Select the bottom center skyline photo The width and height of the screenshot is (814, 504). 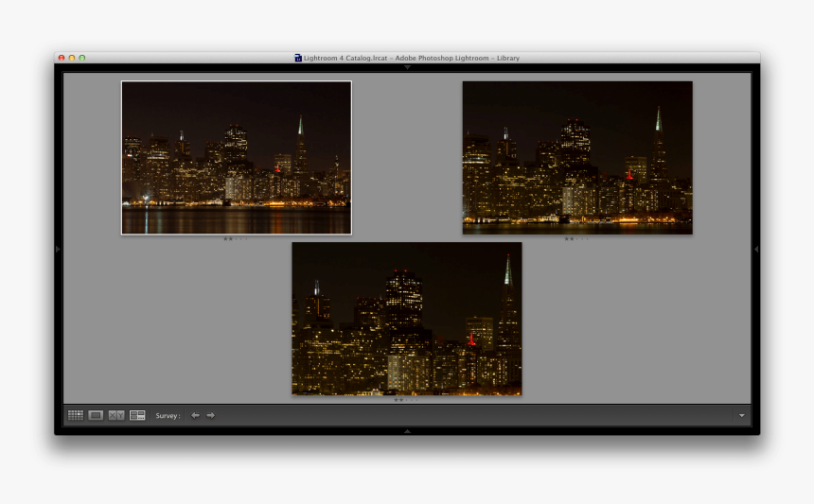click(406, 318)
